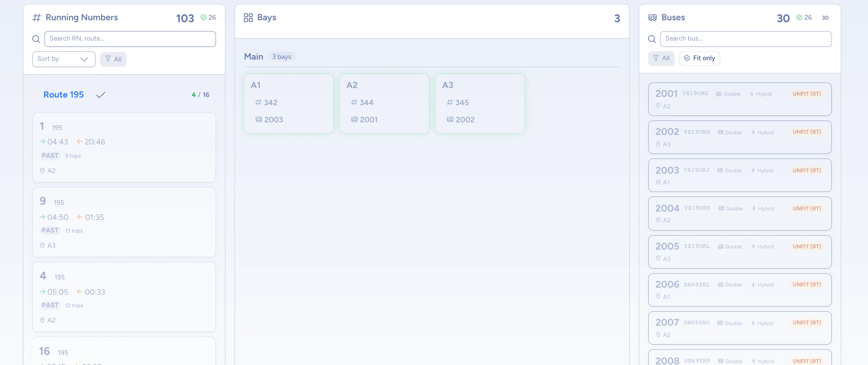Focus the Search RN, route input
This screenshot has height=365, width=868.
(x=130, y=39)
